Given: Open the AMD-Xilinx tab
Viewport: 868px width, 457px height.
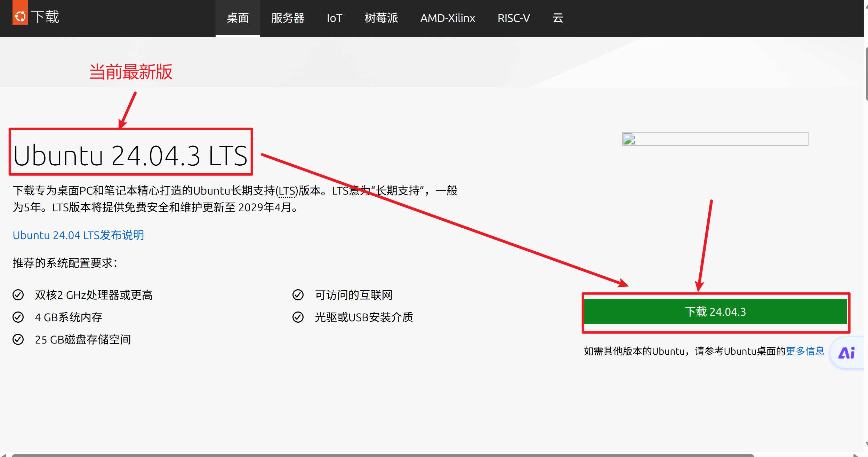Looking at the screenshot, I should click(x=448, y=18).
